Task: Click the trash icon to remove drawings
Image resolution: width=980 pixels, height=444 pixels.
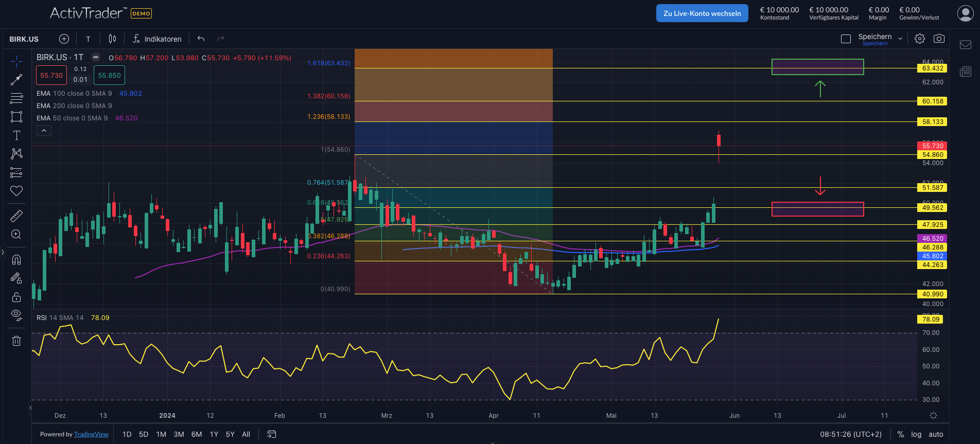Action: 16,341
